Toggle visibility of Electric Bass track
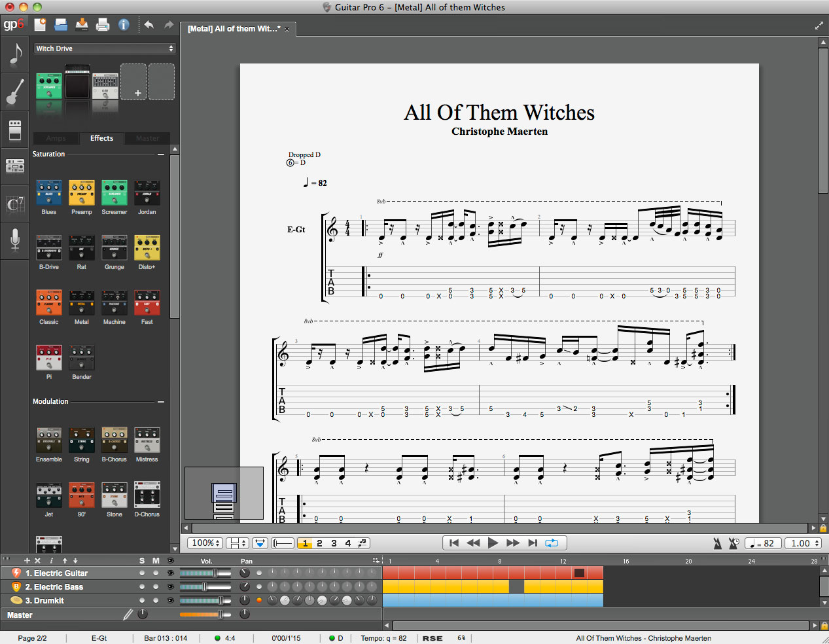 [x=170, y=587]
